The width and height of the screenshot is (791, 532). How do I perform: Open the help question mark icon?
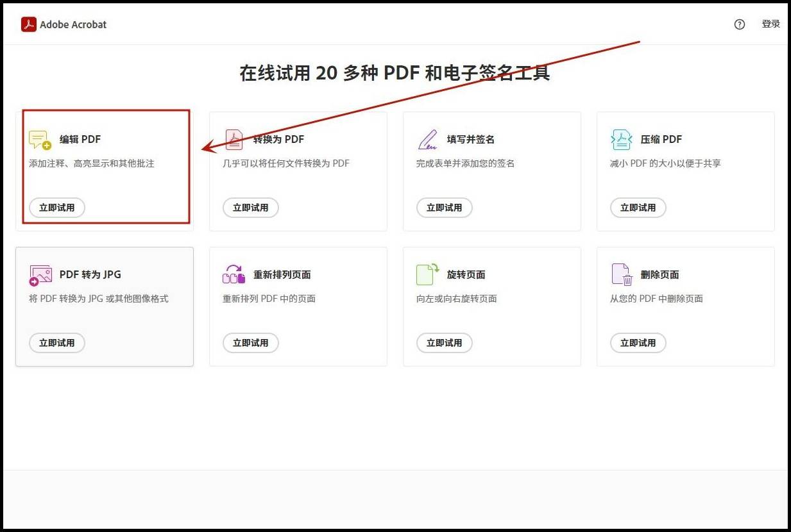coord(740,24)
